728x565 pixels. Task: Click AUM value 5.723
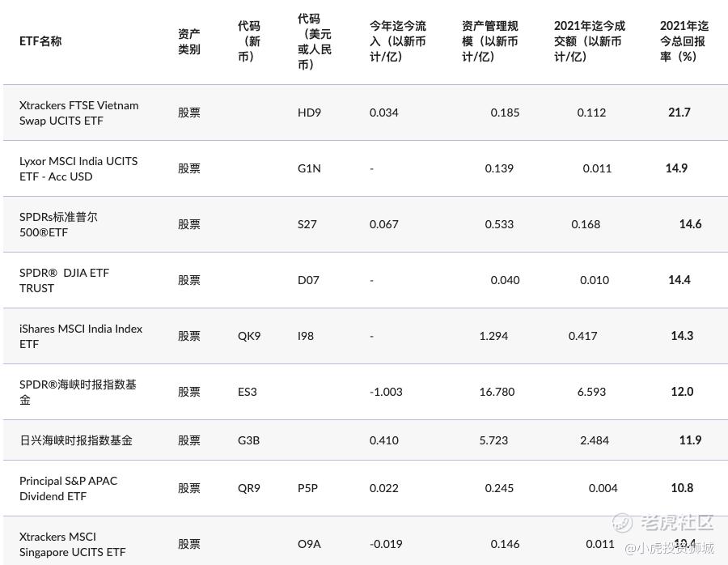493,440
